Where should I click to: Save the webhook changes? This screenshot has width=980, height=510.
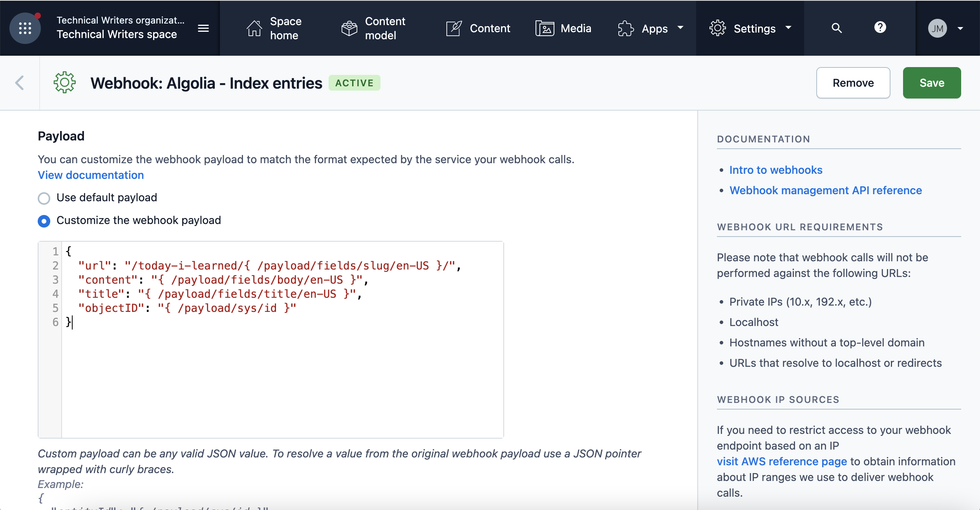click(932, 82)
